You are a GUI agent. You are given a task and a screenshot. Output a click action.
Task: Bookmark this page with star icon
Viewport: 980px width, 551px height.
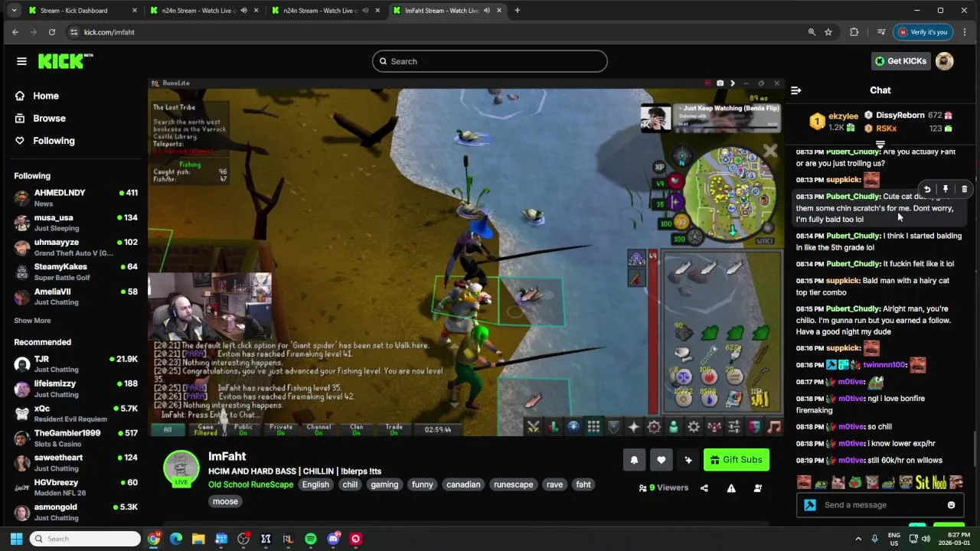point(828,32)
